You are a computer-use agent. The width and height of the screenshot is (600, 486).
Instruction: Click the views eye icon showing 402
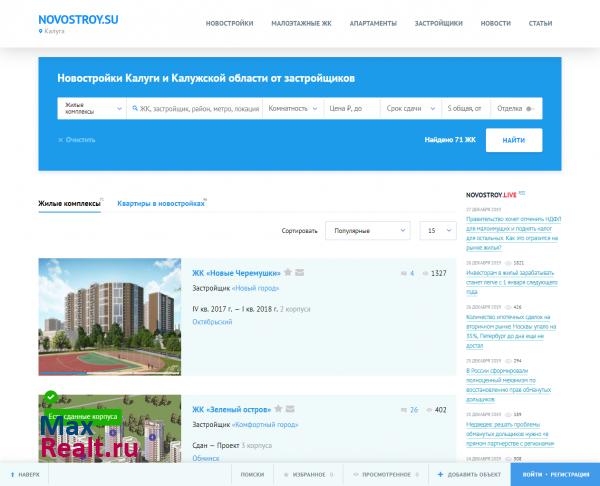tap(429, 410)
